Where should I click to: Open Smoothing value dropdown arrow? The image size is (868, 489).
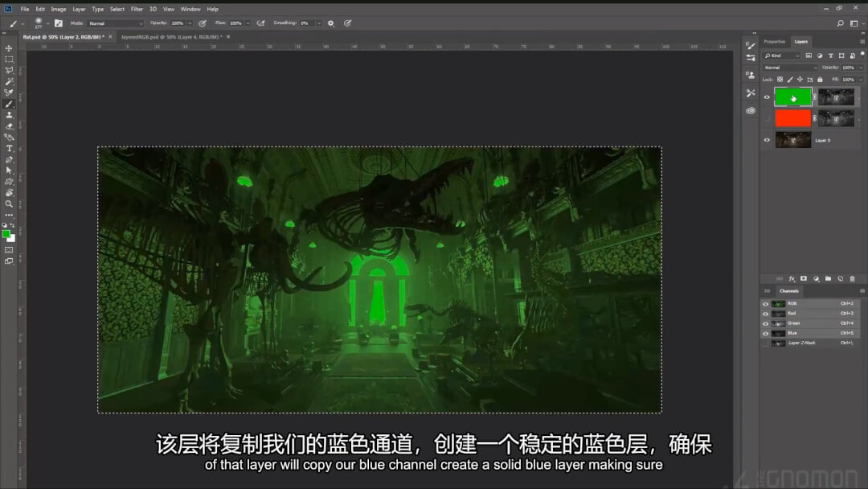coord(319,23)
